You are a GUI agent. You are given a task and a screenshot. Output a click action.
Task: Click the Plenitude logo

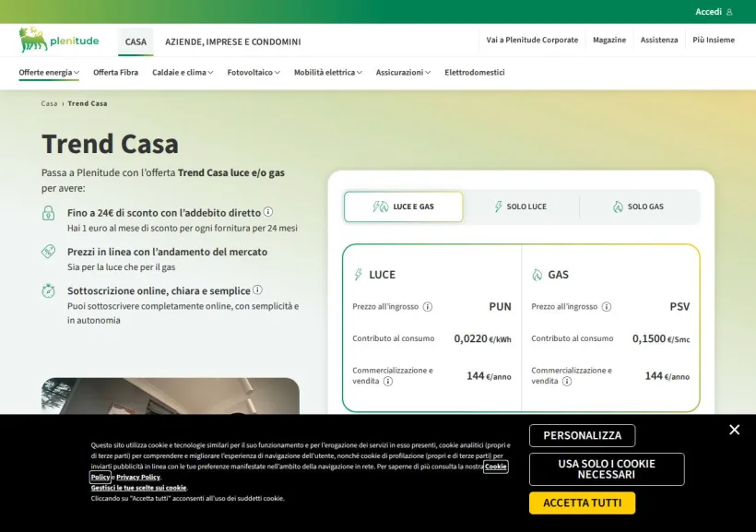[58, 40]
